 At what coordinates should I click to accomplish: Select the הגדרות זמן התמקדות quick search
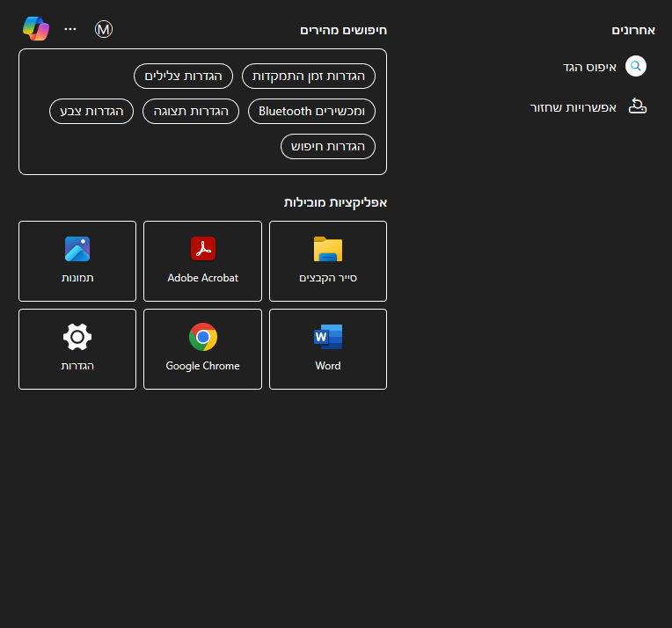coord(309,77)
